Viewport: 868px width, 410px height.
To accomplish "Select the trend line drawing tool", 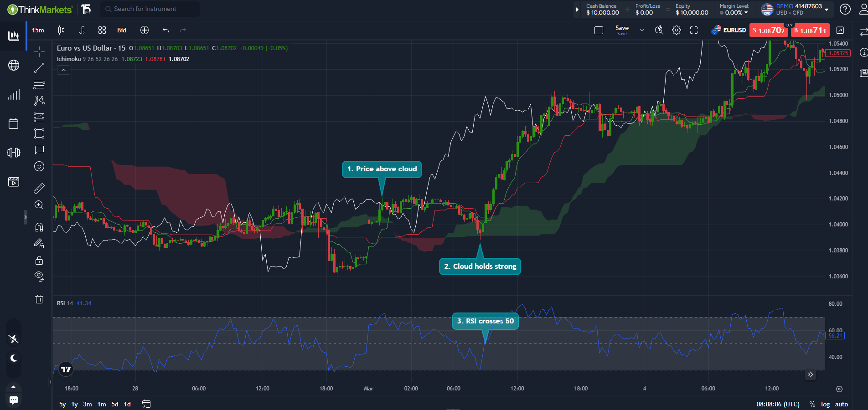I will 39,67.
